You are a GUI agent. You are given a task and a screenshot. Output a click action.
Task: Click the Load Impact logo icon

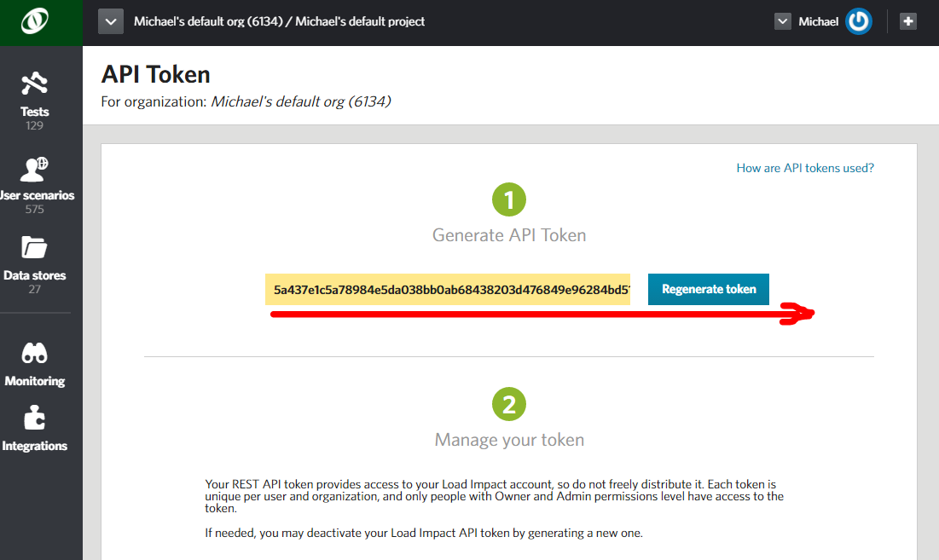[35, 21]
